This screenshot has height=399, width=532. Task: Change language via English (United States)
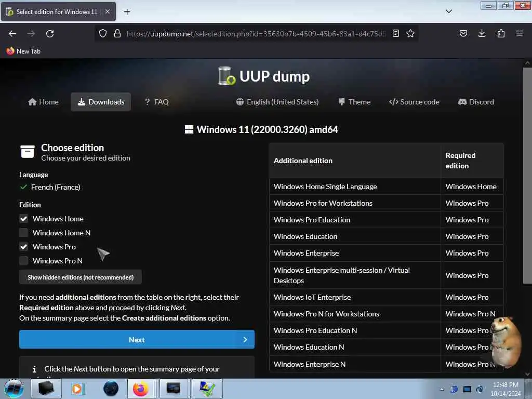tap(277, 102)
